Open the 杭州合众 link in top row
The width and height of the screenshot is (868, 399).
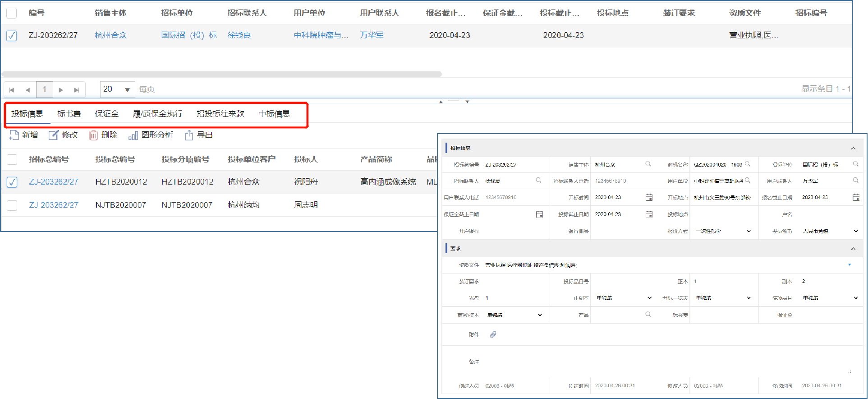(111, 35)
